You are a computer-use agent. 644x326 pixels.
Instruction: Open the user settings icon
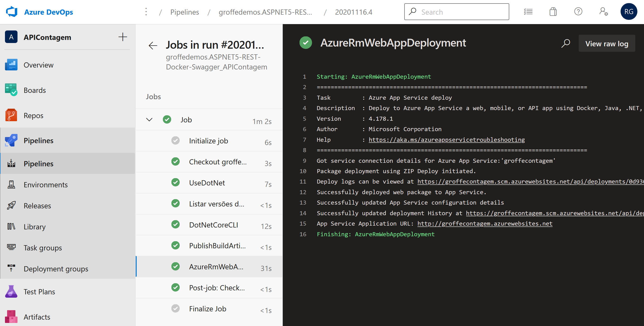[603, 12]
